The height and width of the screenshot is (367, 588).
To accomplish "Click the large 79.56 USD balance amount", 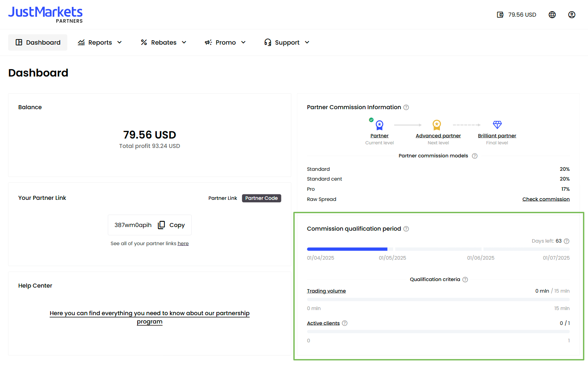I will 150,135.
